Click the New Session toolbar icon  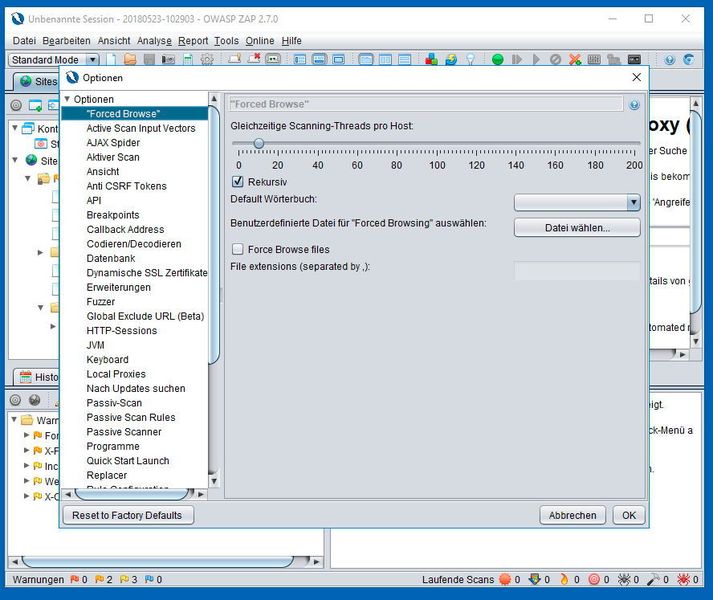(111, 60)
